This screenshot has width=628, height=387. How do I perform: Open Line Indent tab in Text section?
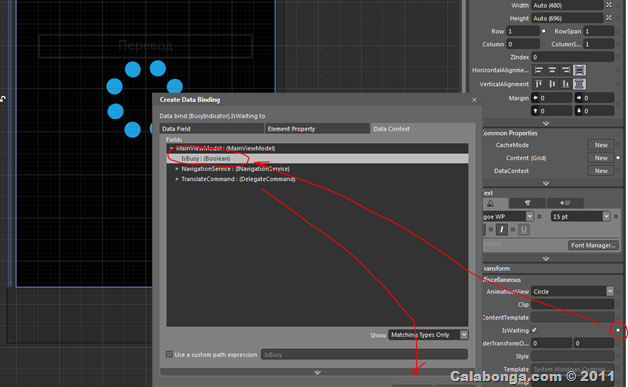565,203
